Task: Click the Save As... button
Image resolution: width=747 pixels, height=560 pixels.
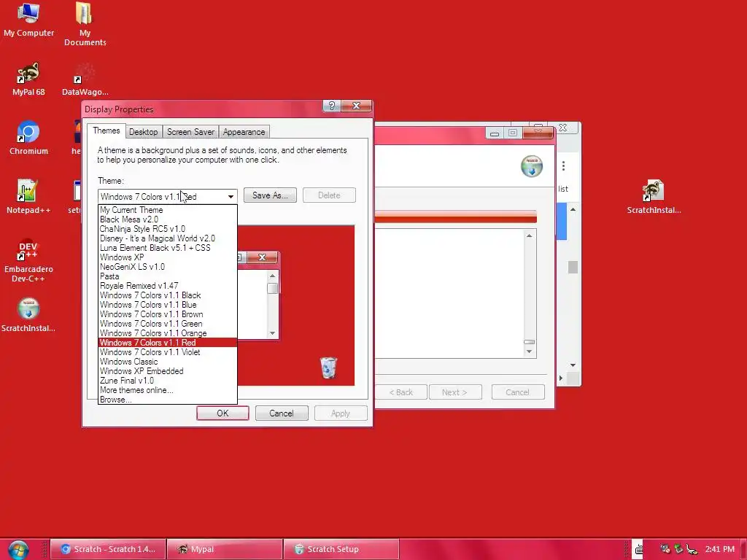Action: coord(270,195)
